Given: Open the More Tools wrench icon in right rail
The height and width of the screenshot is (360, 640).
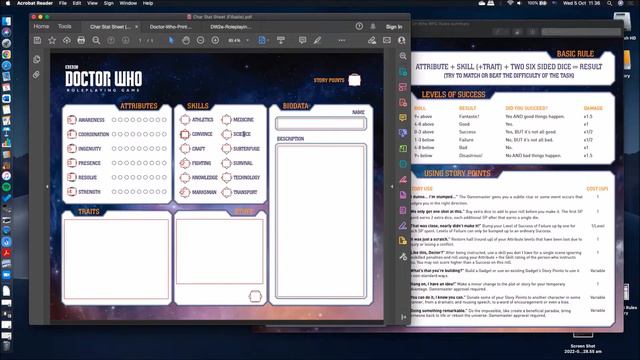Looking at the screenshot, I should pyautogui.click(x=403, y=256).
